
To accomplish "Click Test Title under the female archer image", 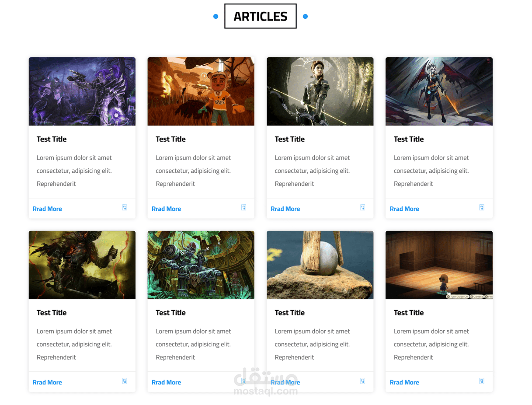I will click(289, 139).
